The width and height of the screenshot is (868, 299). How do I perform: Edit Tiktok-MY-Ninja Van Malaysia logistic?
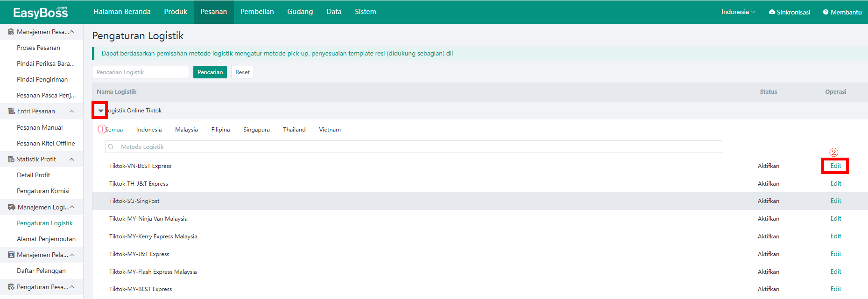pos(836,218)
